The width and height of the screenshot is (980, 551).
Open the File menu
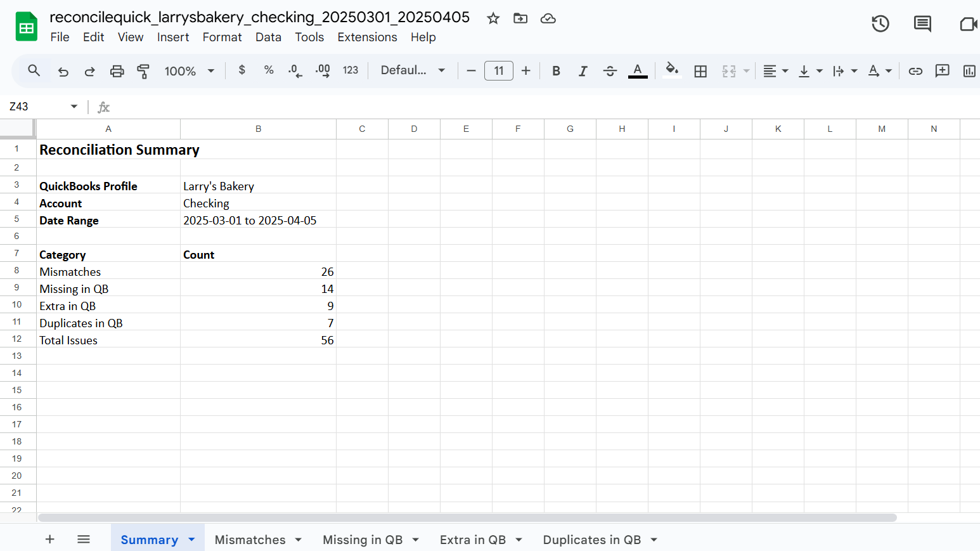(x=60, y=37)
